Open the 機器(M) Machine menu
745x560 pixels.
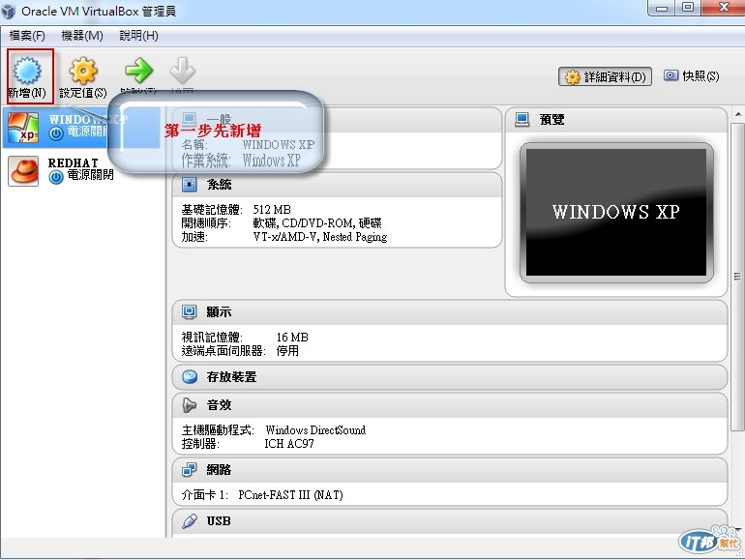[82, 36]
